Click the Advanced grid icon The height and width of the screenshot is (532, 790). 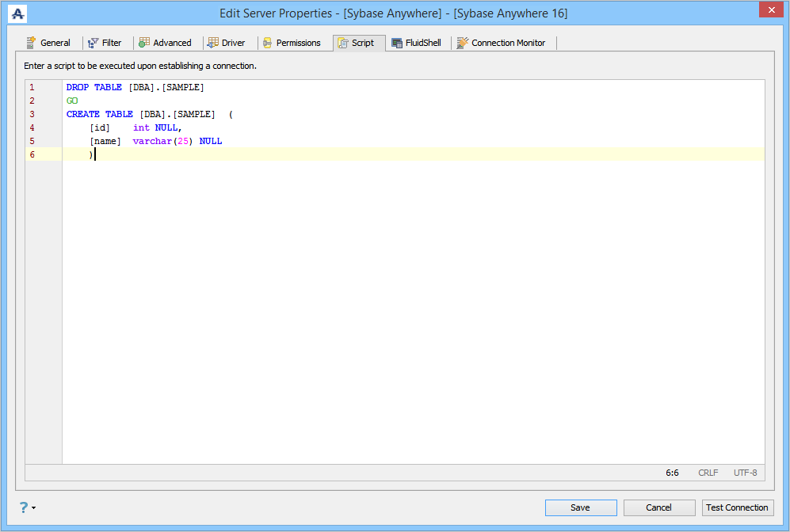[144, 43]
